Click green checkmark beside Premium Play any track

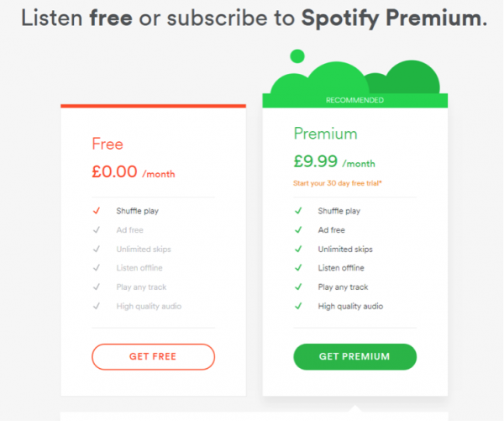point(298,287)
